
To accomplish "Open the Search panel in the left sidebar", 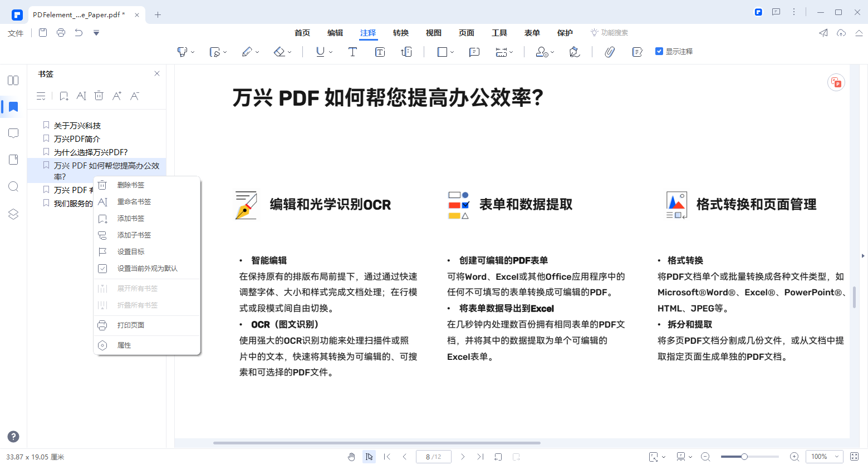I will pyautogui.click(x=13, y=186).
